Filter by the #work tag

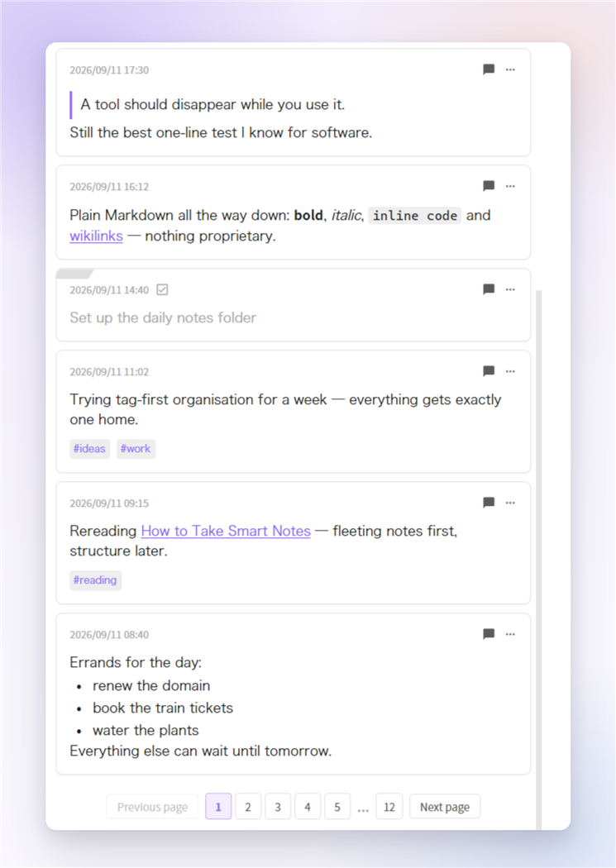click(x=136, y=449)
